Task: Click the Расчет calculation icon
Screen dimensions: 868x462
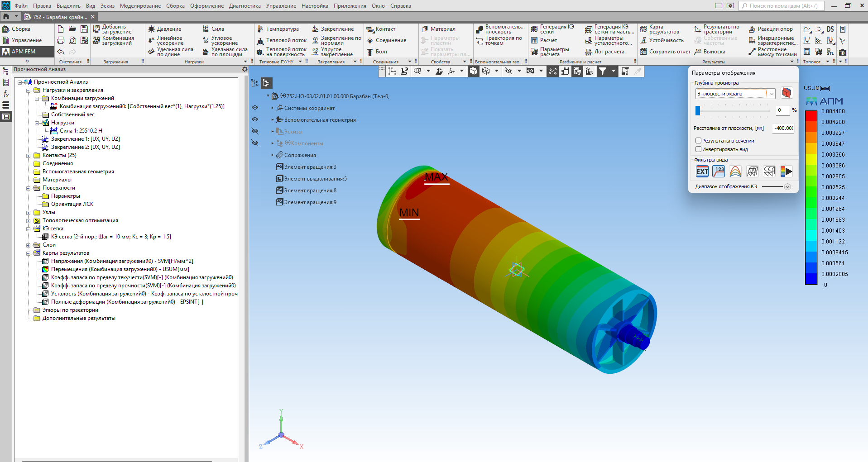Action: pos(534,40)
